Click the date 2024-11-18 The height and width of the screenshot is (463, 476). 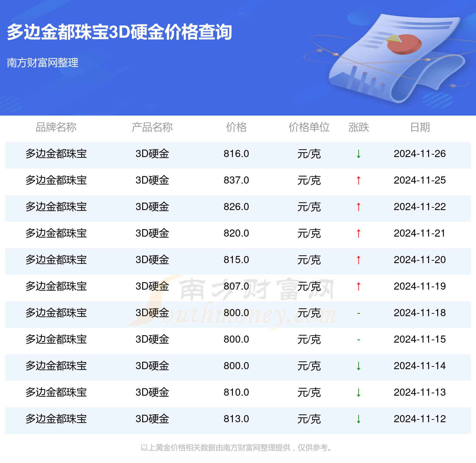420,313
